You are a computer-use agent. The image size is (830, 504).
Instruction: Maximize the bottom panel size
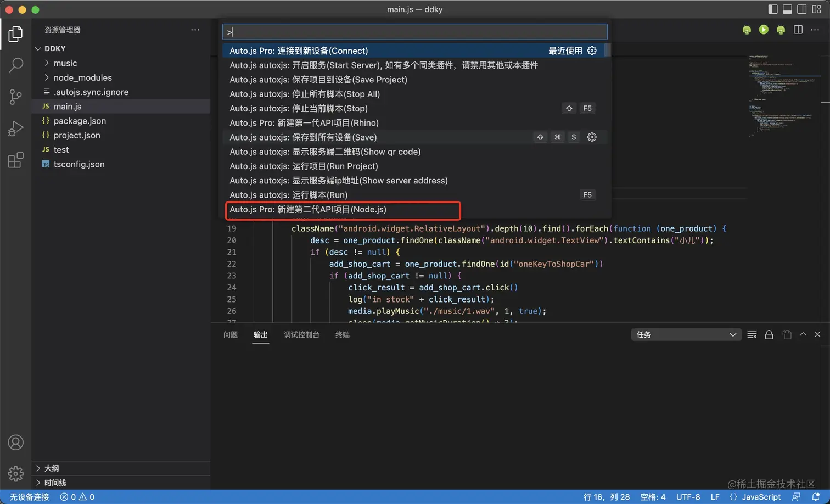(x=803, y=334)
